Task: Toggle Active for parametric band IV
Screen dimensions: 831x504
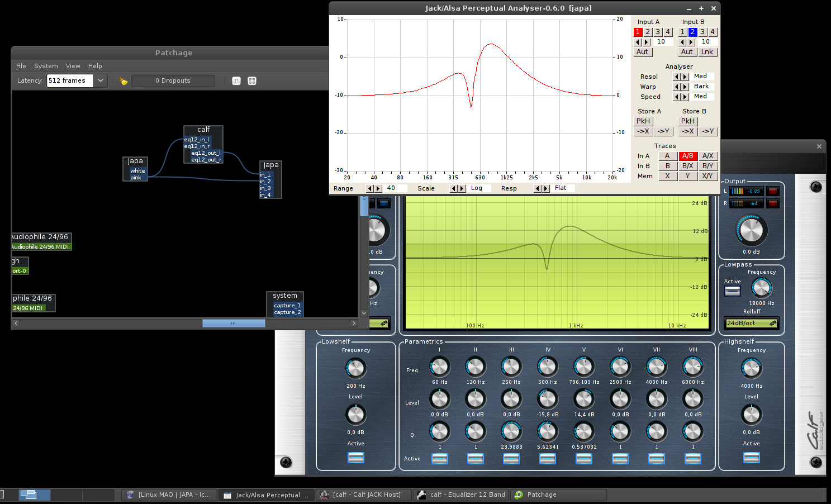Action: [547, 459]
